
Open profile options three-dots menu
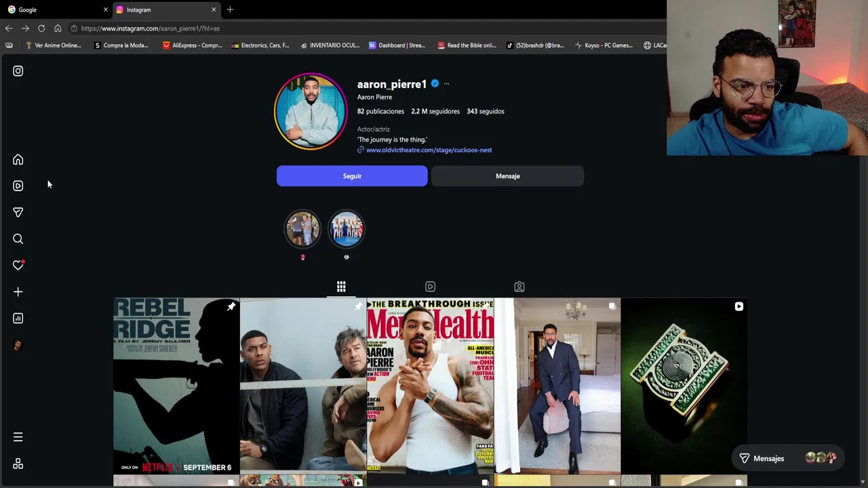pos(446,84)
